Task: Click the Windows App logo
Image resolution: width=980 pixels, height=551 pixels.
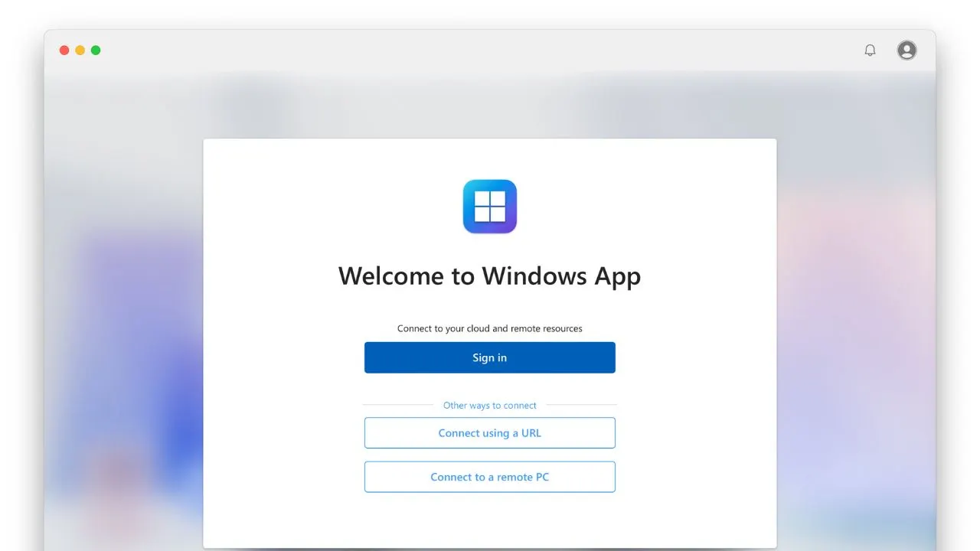Action: pyautogui.click(x=490, y=207)
